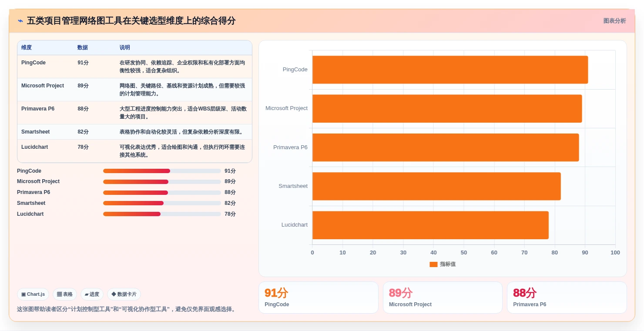Click the PingCode y-axis label in chart
This screenshot has width=644, height=331.
tap(295, 70)
